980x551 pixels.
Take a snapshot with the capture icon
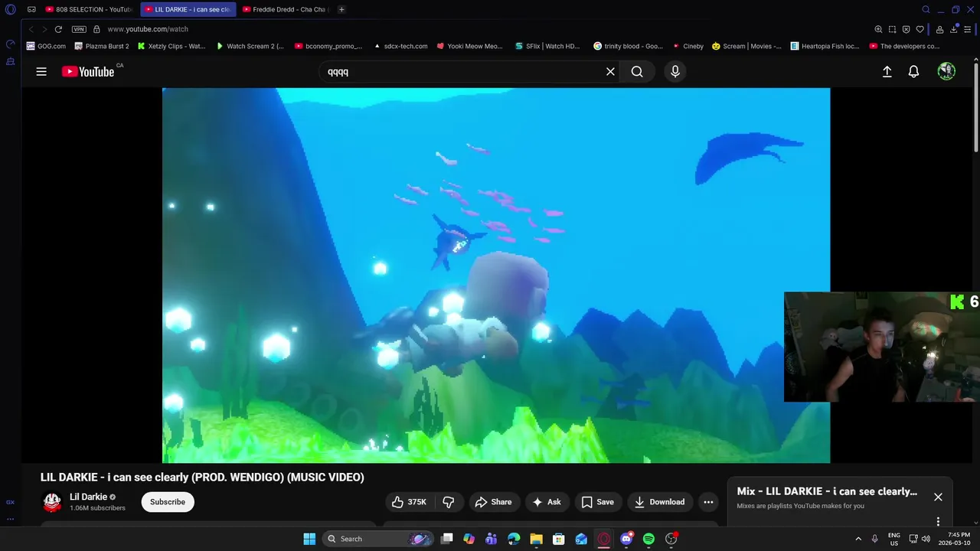(x=892, y=29)
